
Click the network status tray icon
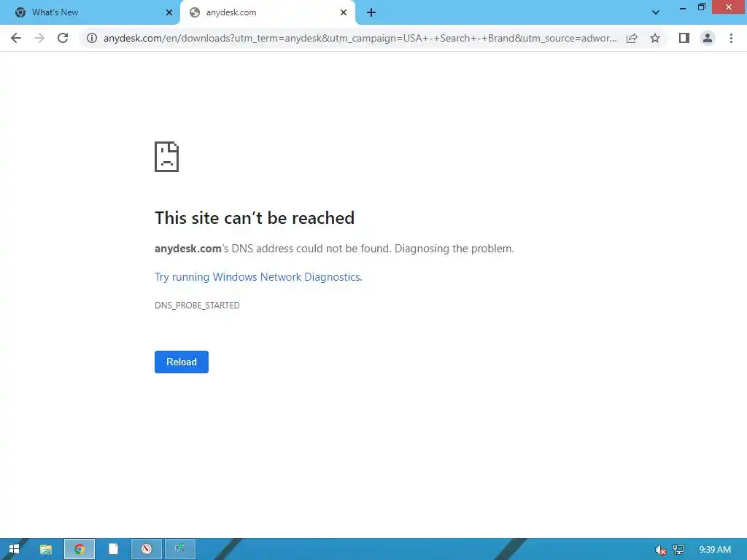pyautogui.click(x=678, y=550)
